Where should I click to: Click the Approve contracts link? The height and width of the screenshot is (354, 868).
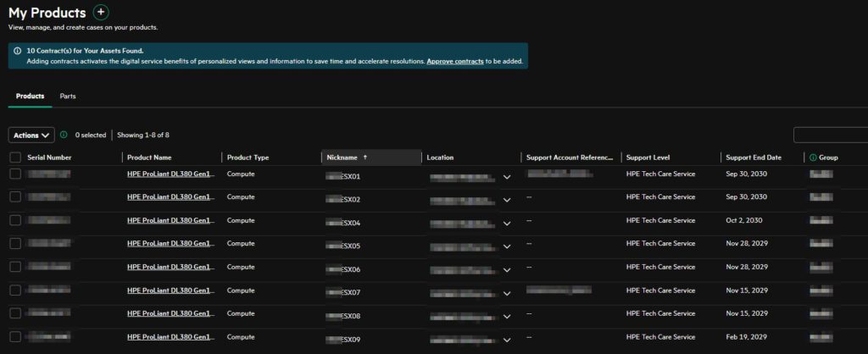[x=455, y=62]
